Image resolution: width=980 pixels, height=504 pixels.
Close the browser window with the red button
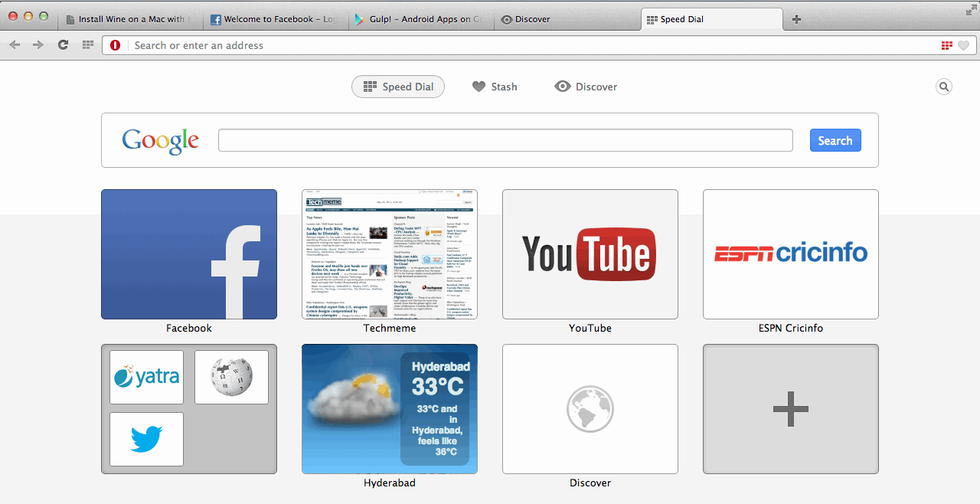click(x=13, y=16)
